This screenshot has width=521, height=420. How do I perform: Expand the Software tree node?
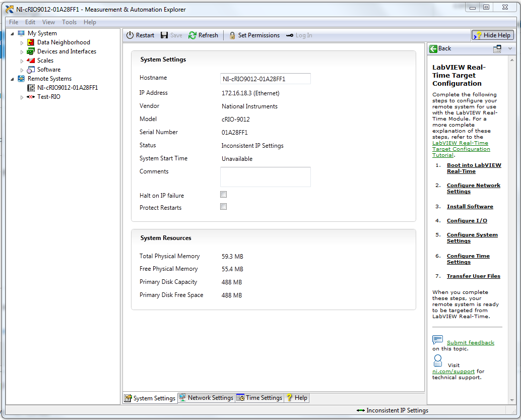click(x=22, y=70)
